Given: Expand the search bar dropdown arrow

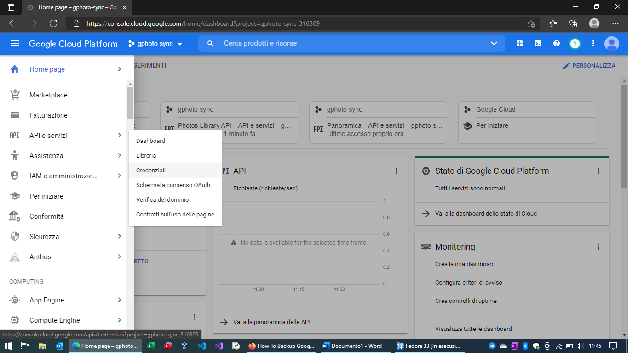Looking at the screenshot, I should 494,44.
